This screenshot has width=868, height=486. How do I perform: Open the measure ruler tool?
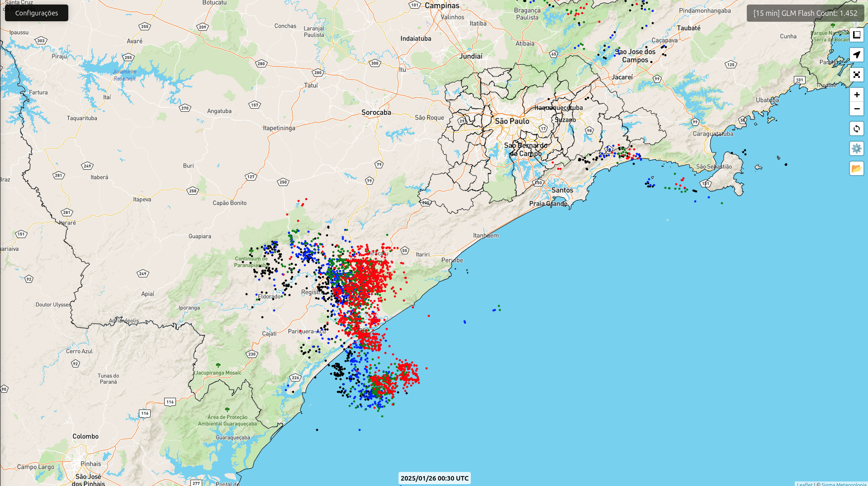856,35
